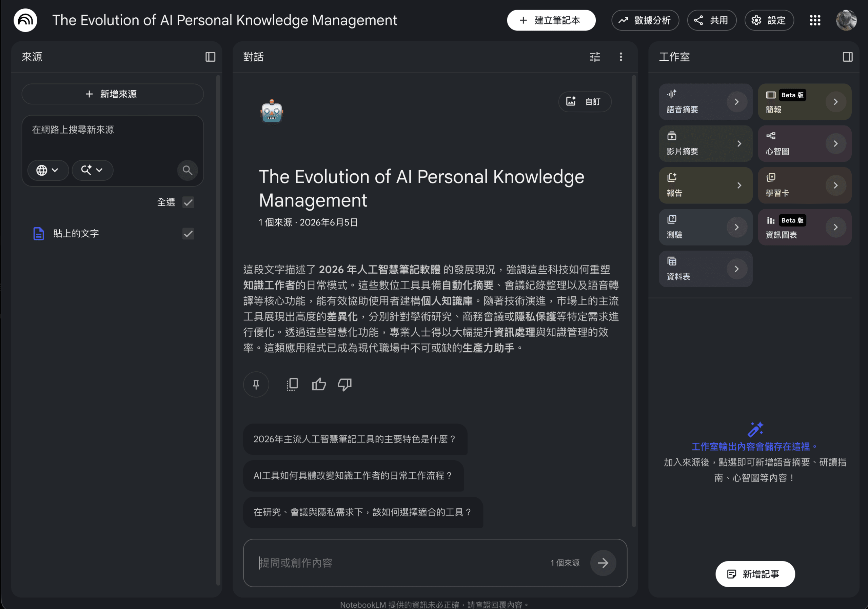Image resolution: width=868 pixels, height=609 pixels.
Task: Click the large notebook title heading in chat
Action: pos(421,188)
